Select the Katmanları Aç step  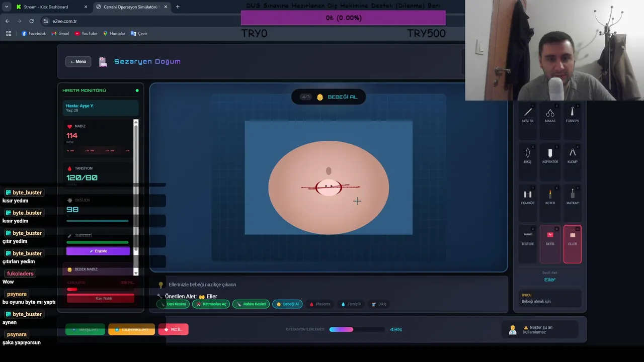coord(211,304)
